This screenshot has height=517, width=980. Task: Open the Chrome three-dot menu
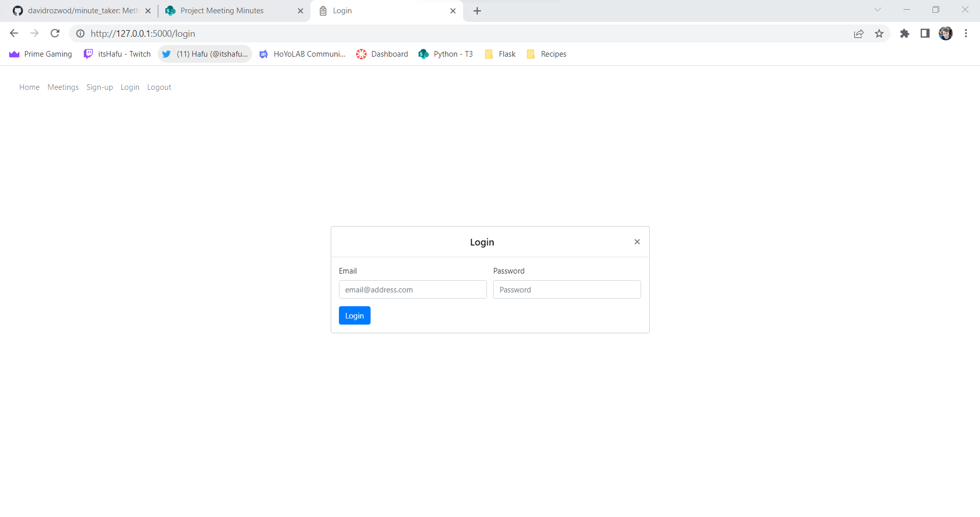[966, 33]
